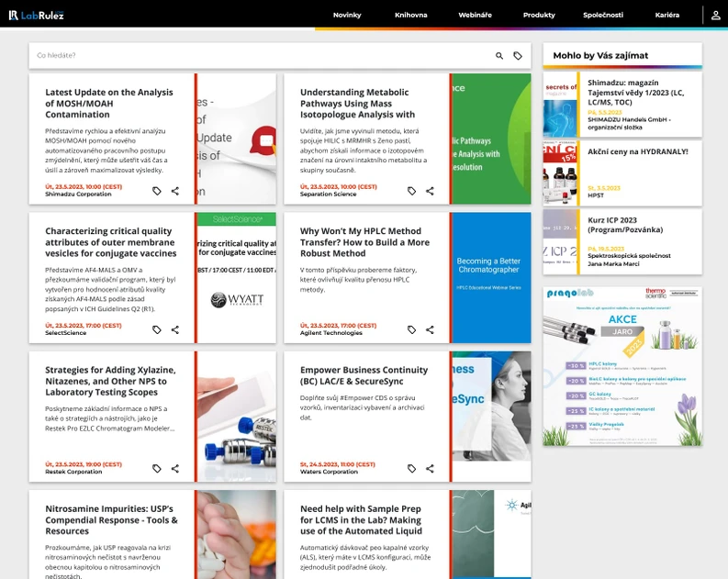Click 'Separation Science' organizer name

coord(329,194)
